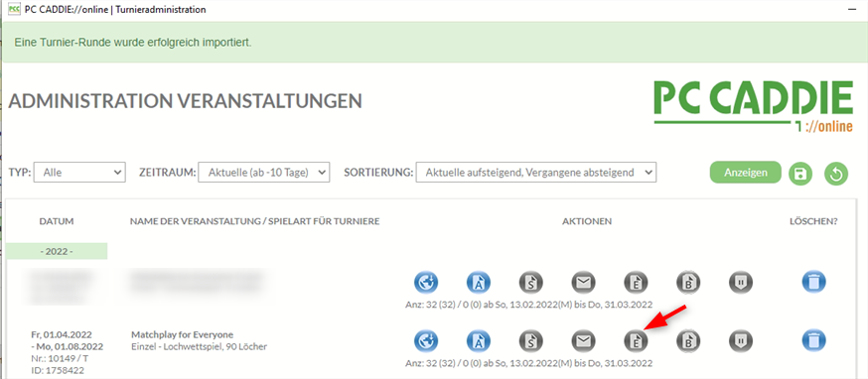Click the green Anzeigen button
This screenshot has width=868, height=379.
click(746, 172)
